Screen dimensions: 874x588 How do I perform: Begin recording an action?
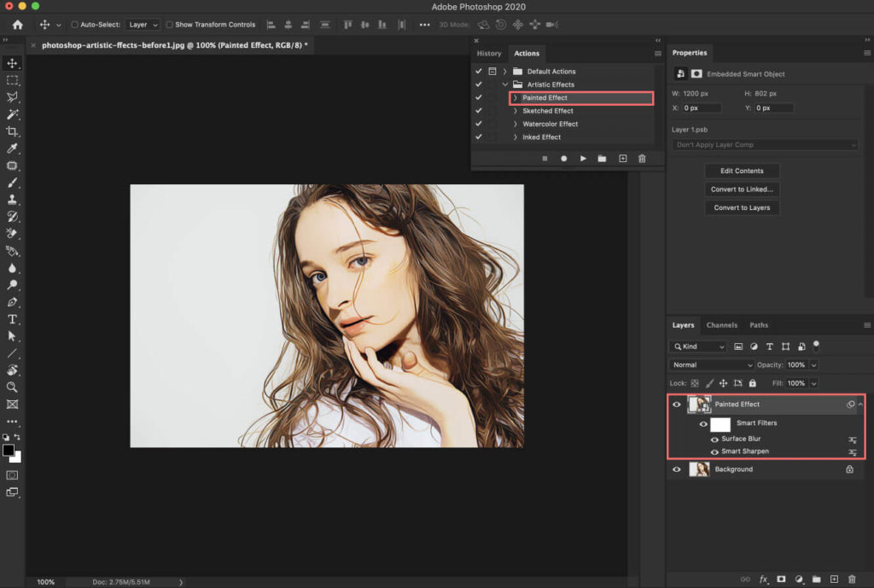tap(563, 159)
